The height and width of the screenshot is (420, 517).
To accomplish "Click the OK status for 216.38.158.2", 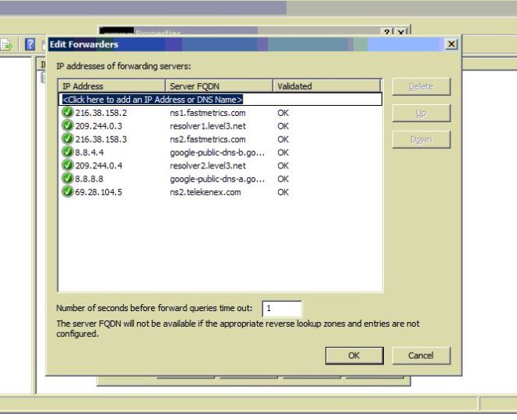I will 283,113.
